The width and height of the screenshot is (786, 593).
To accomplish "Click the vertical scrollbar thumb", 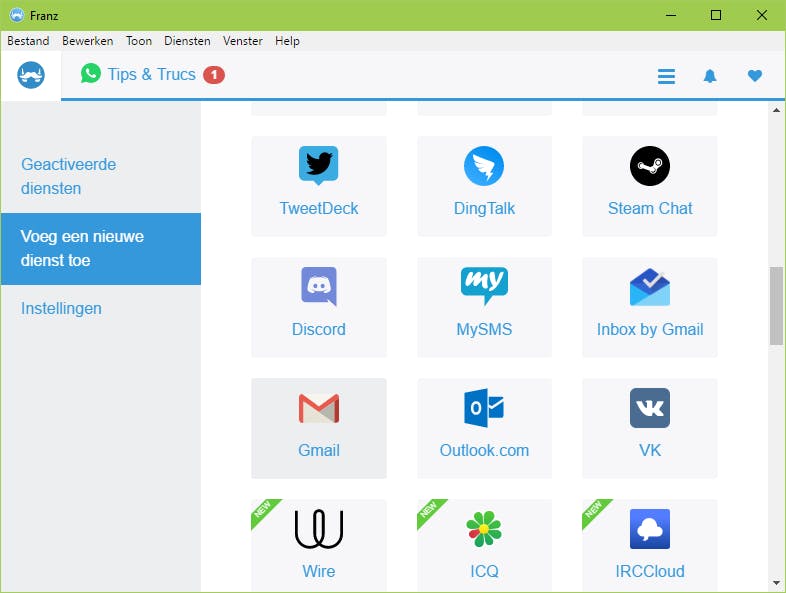I will coord(776,306).
